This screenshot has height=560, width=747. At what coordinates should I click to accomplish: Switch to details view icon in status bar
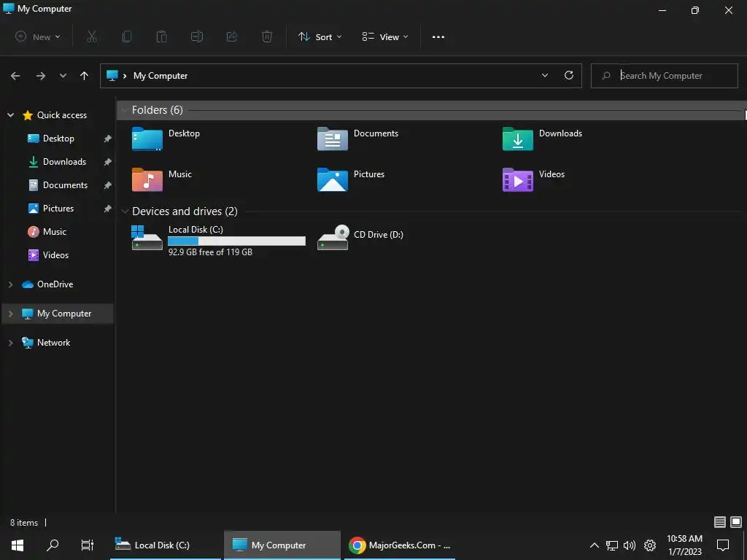click(720, 522)
